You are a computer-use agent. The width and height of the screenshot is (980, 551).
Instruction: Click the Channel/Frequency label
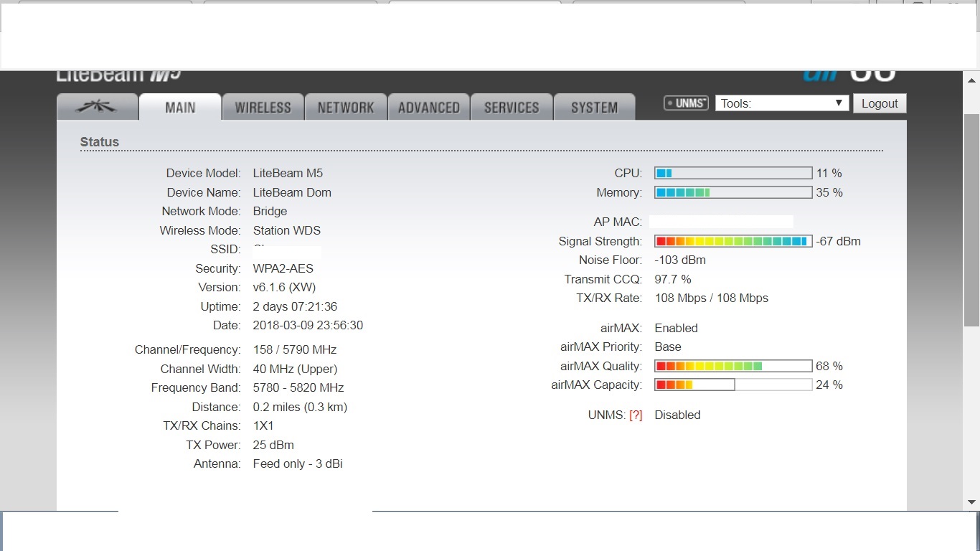tap(188, 349)
